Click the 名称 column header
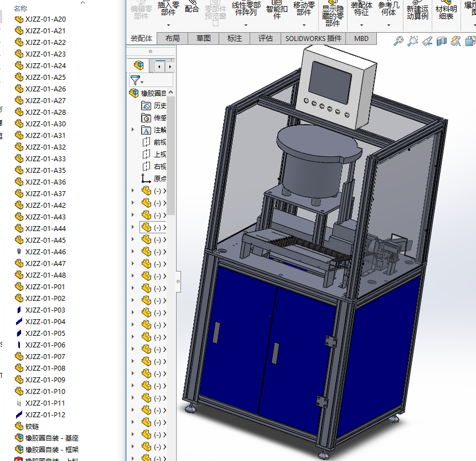Image resolution: width=476 pixels, height=461 pixels. tap(20, 8)
